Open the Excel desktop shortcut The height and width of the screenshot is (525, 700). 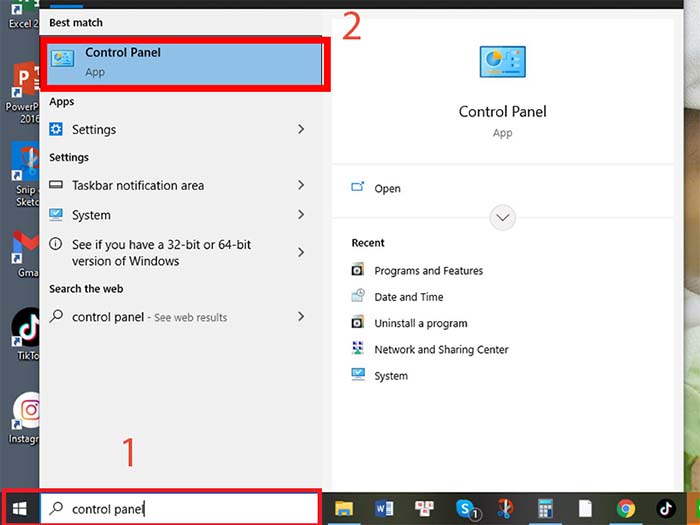[23, 15]
